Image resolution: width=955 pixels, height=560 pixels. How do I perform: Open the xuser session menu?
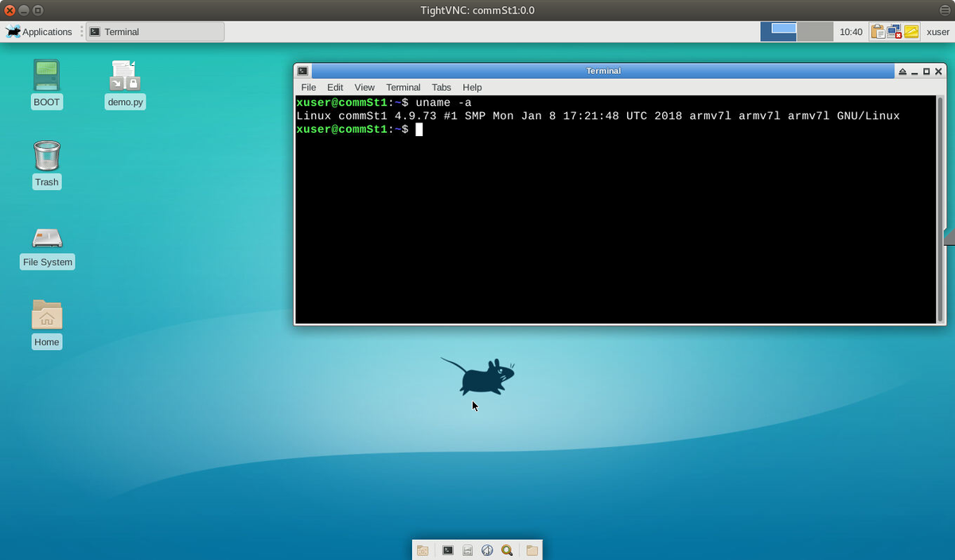[938, 32]
